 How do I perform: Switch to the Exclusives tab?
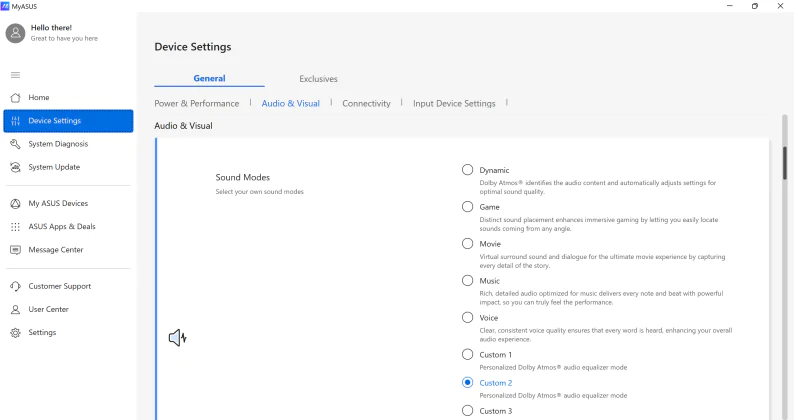[318, 79]
